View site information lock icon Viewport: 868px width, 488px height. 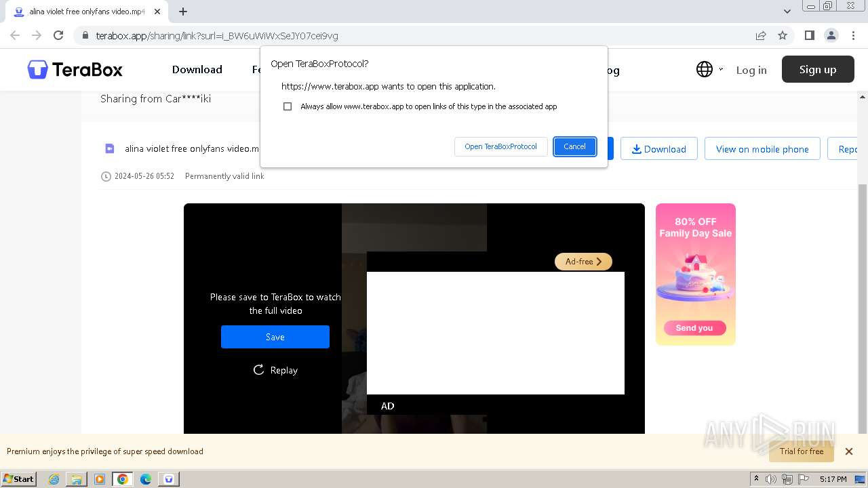click(85, 35)
